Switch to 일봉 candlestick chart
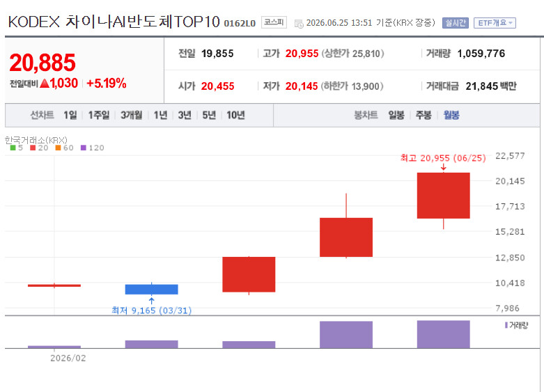This screenshot has height=392, width=544. 396,115
